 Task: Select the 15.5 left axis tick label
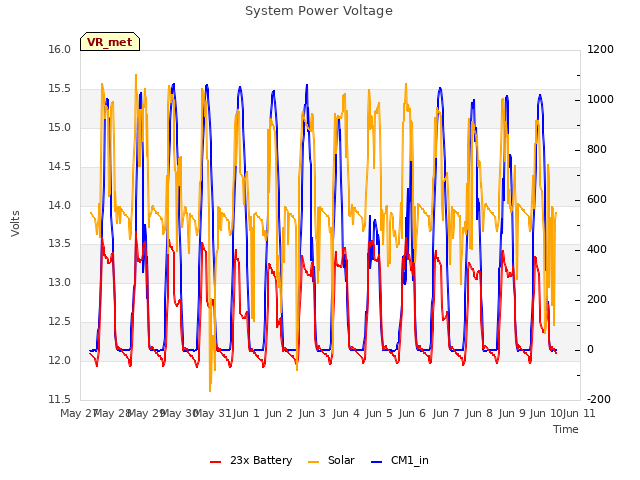click(x=59, y=89)
